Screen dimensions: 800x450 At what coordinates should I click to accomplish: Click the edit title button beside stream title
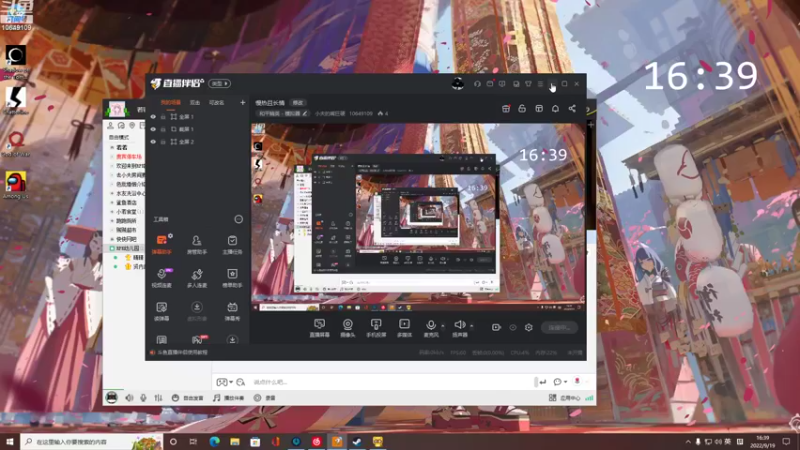pyautogui.click(x=298, y=103)
